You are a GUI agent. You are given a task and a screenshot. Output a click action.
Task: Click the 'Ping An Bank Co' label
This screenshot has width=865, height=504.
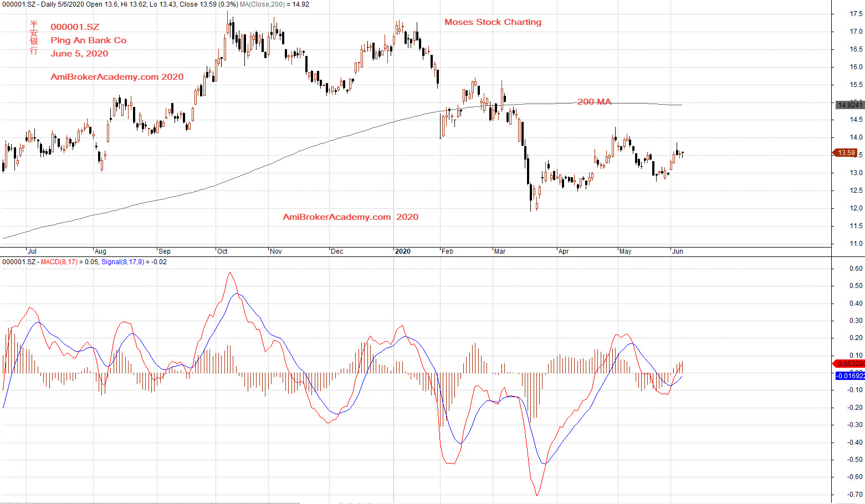89,40
